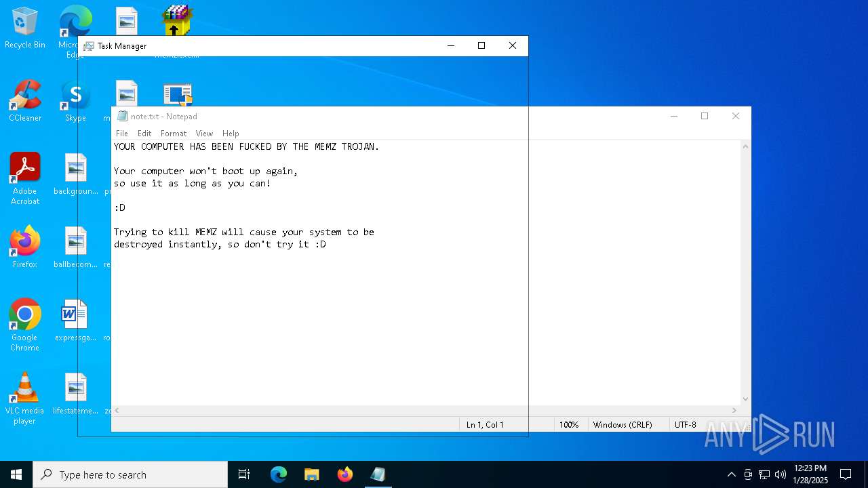The width and height of the screenshot is (868, 488).
Task: Click the 'Windows (CRLF)' status entry
Action: point(623,425)
